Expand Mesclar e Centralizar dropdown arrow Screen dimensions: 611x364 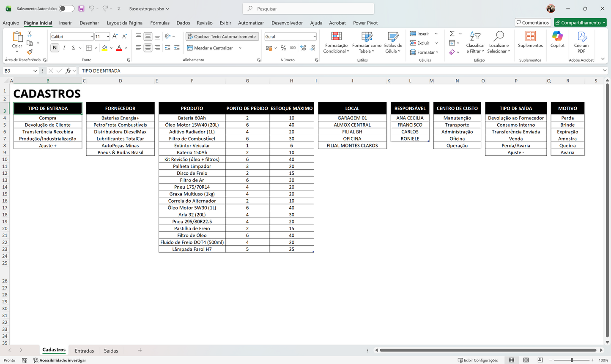pyautogui.click(x=240, y=48)
